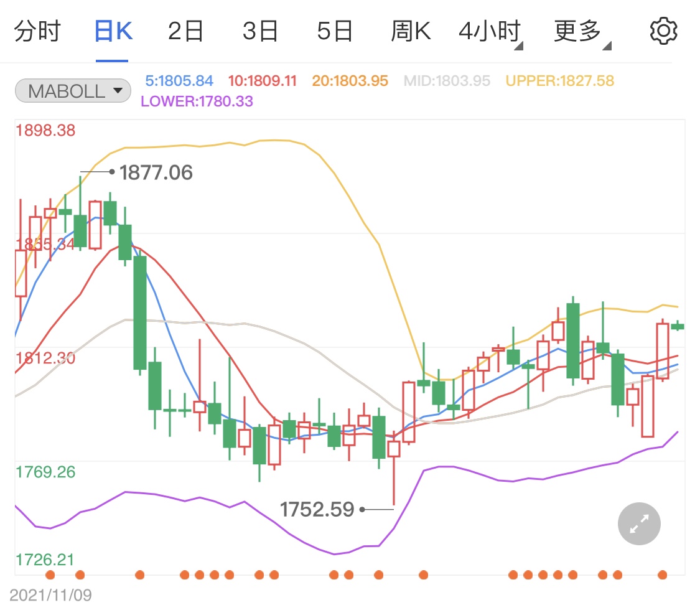Switch to the 分时 tab

click(37, 30)
